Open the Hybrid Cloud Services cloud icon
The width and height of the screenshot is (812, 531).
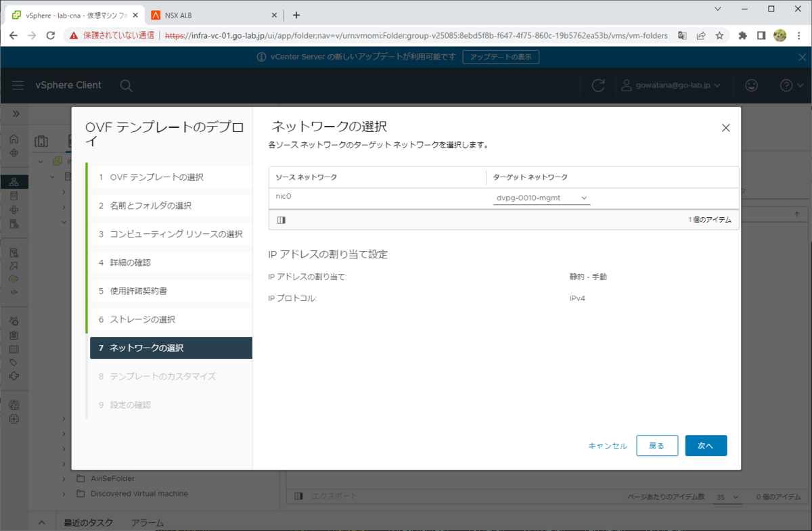pos(14,279)
